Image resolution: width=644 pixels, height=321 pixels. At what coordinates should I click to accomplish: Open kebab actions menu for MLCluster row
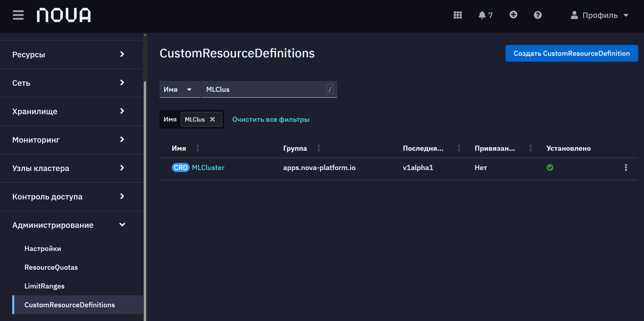click(x=626, y=167)
